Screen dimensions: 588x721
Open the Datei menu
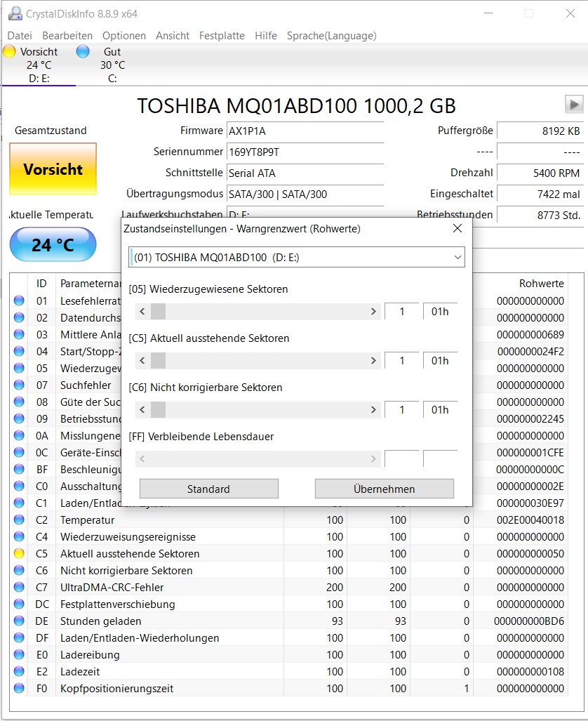20,36
